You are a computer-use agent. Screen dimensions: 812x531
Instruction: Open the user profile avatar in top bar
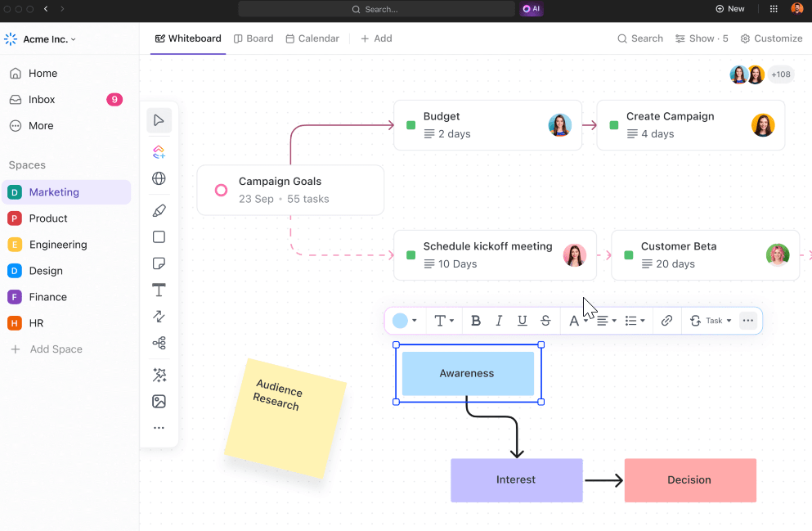[x=797, y=9]
